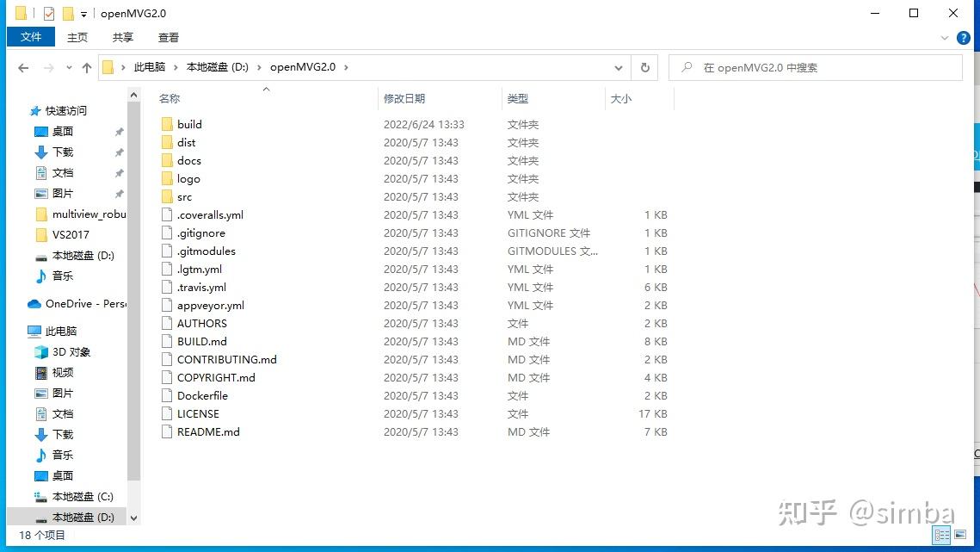Open the src folder
The width and height of the screenshot is (980, 552).
point(183,196)
